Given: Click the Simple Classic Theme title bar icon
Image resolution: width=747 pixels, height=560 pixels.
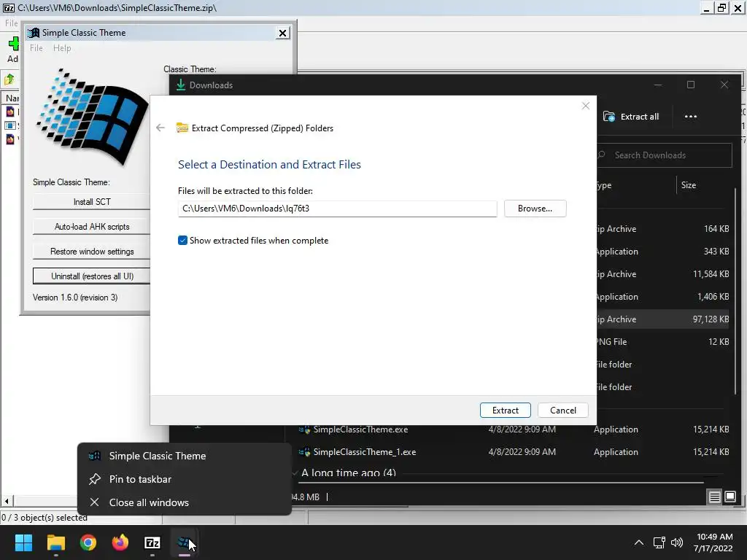Looking at the screenshot, I should click(34, 33).
